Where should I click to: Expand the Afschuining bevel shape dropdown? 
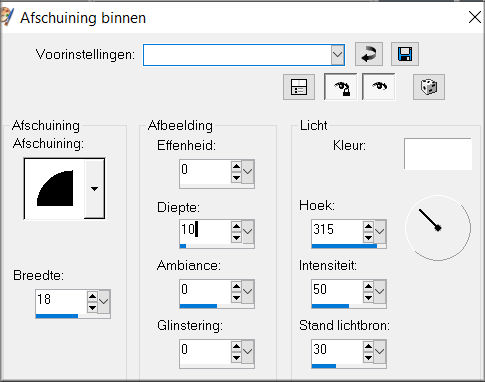click(94, 189)
